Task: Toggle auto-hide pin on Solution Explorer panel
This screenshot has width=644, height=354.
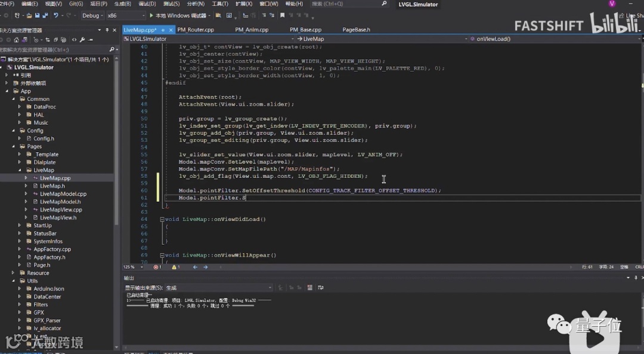Action: coord(107,30)
